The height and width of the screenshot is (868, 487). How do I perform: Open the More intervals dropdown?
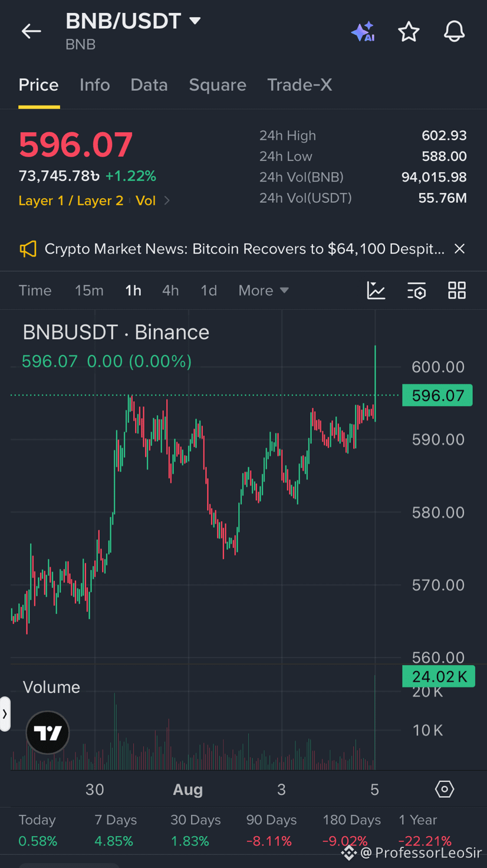(264, 290)
